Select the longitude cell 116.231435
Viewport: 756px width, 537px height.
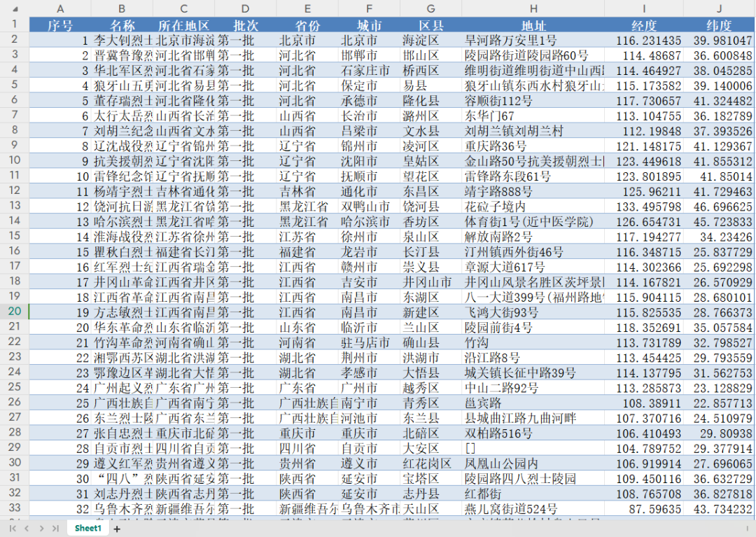644,41
